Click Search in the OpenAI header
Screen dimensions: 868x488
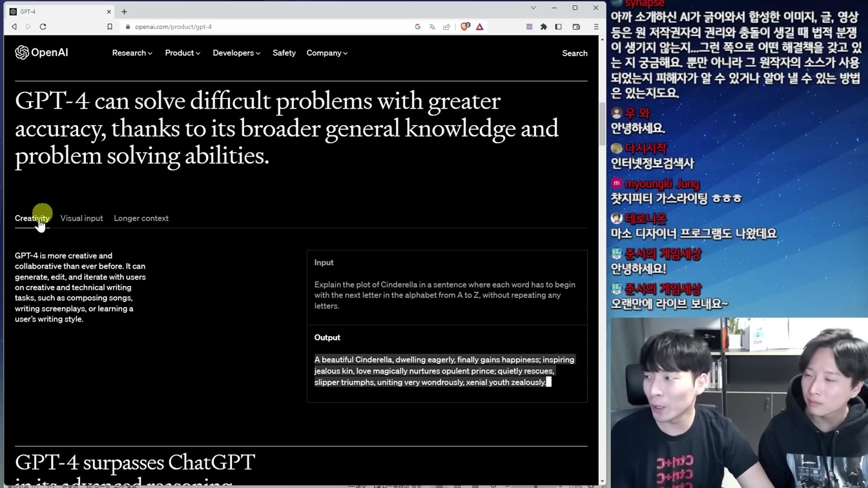(575, 54)
